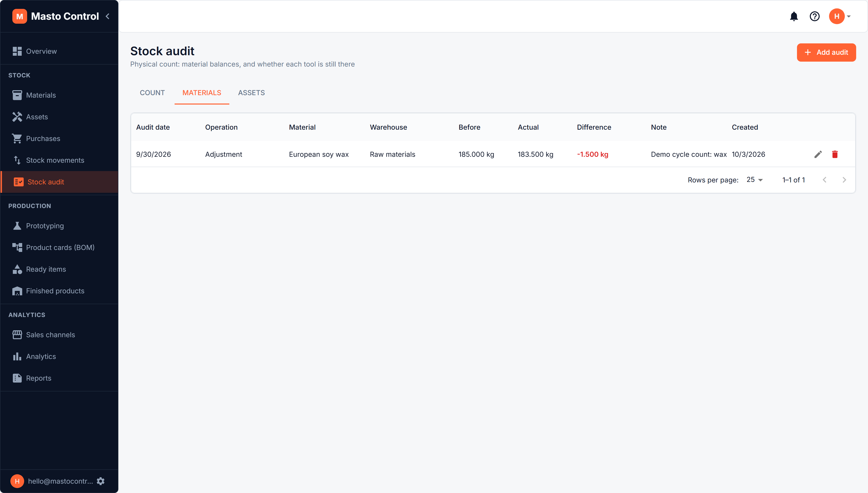The width and height of the screenshot is (868, 493).
Task: Open Rows per page 25 dropdown
Action: point(755,180)
